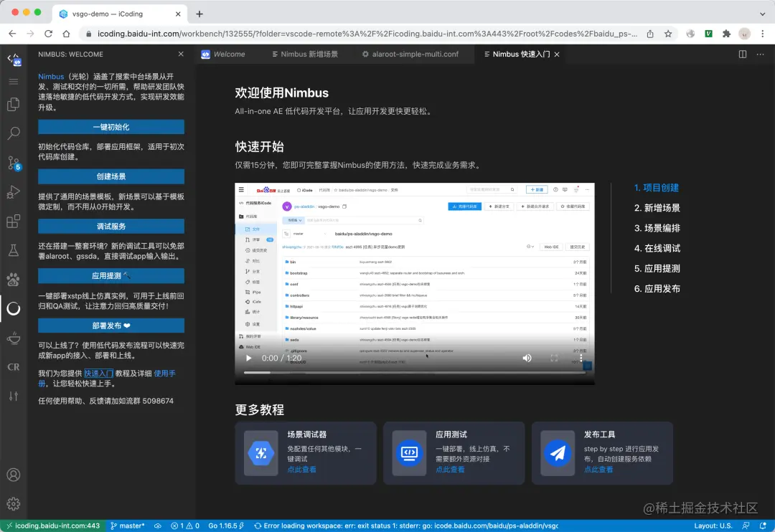Toggle fullscreen on the video player

553,357
